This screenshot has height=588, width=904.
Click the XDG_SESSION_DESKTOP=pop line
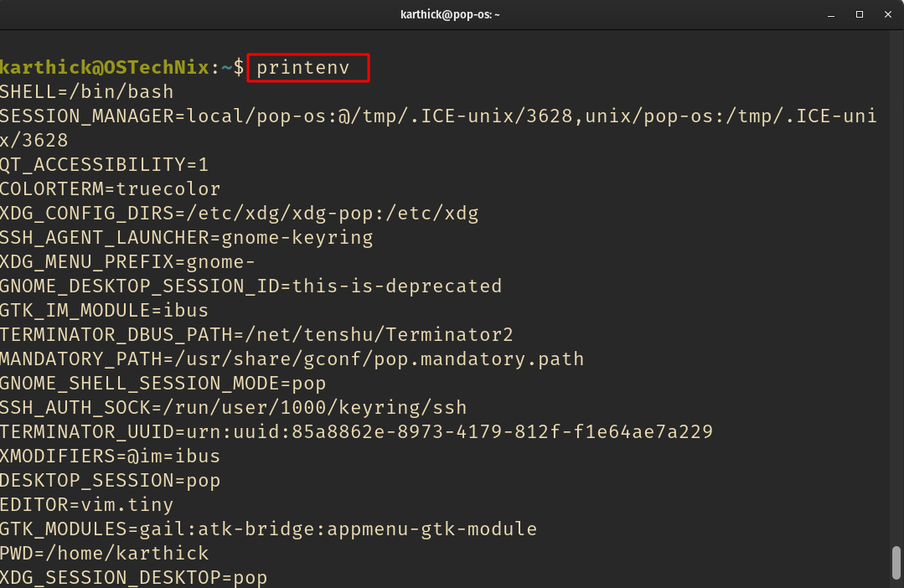(133, 577)
